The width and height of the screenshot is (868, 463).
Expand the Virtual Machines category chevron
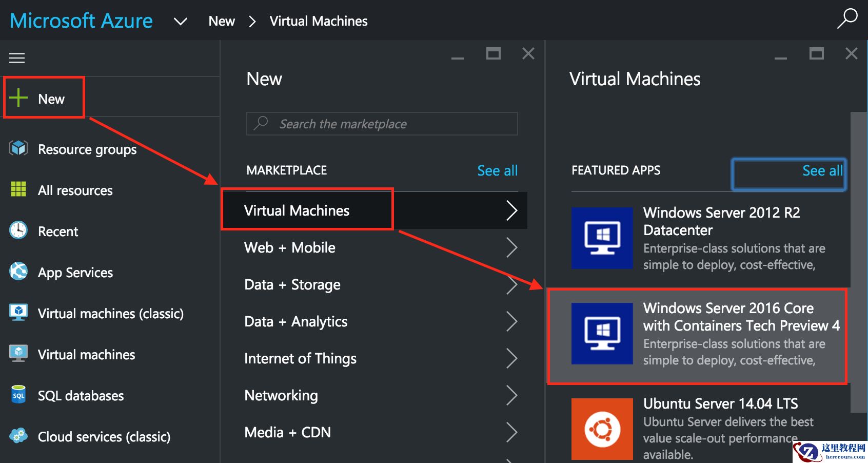(x=511, y=210)
